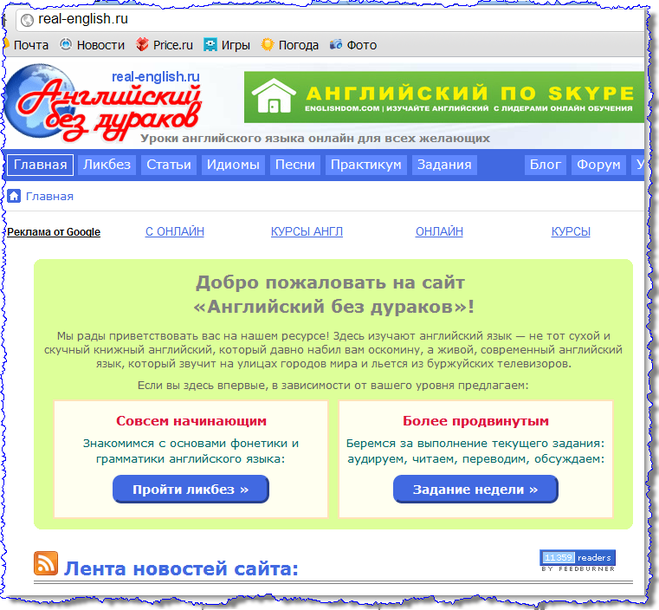The image size is (659, 610).
Task: Switch to the Статьи menu section
Action: pyautogui.click(x=168, y=165)
